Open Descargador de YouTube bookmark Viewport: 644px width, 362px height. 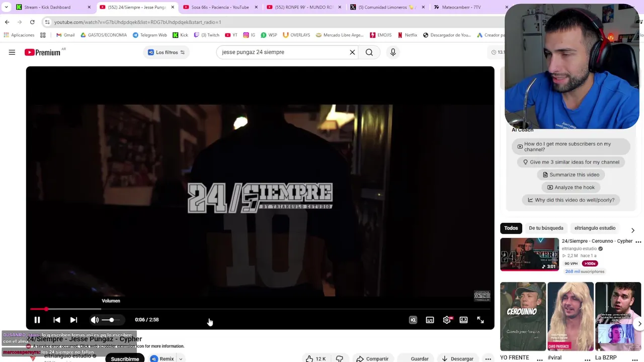[x=447, y=35]
